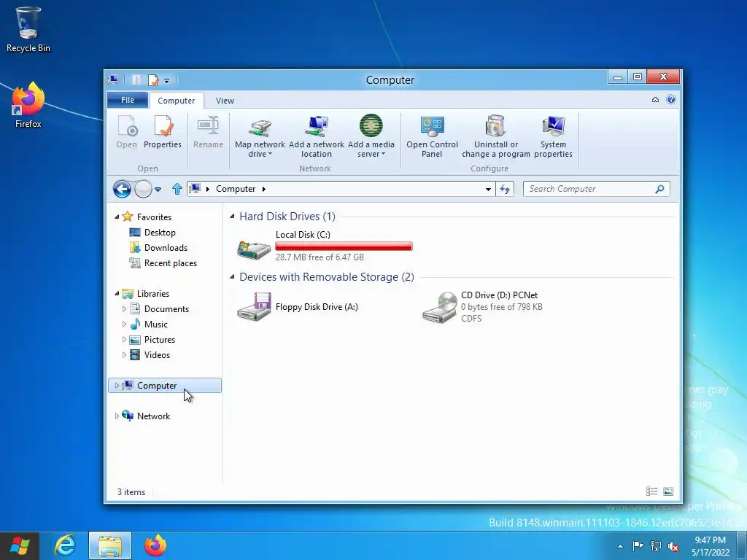Click the Rename ribbon button
Image resolution: width=747 pixels, height=560 pixels.
click(x=208, y=132)
